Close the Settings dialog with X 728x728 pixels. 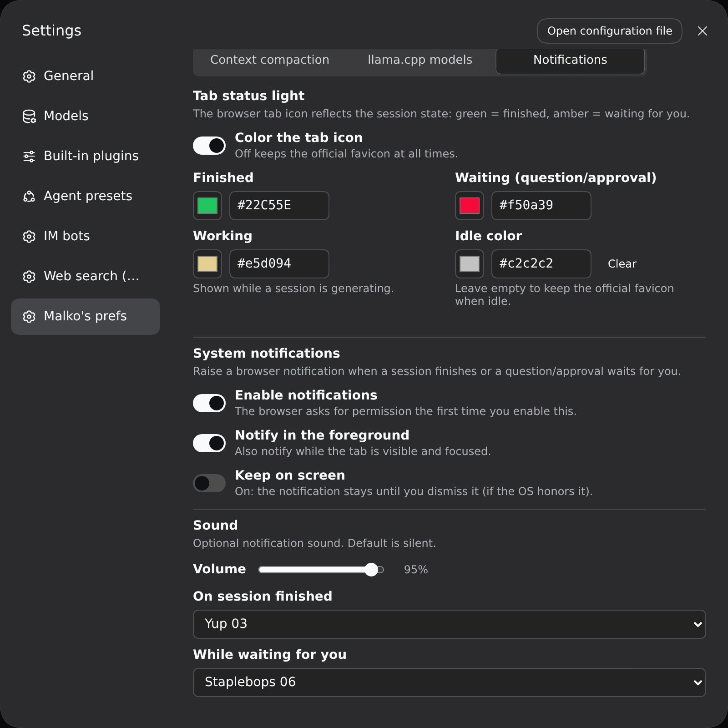click(703, 31)
